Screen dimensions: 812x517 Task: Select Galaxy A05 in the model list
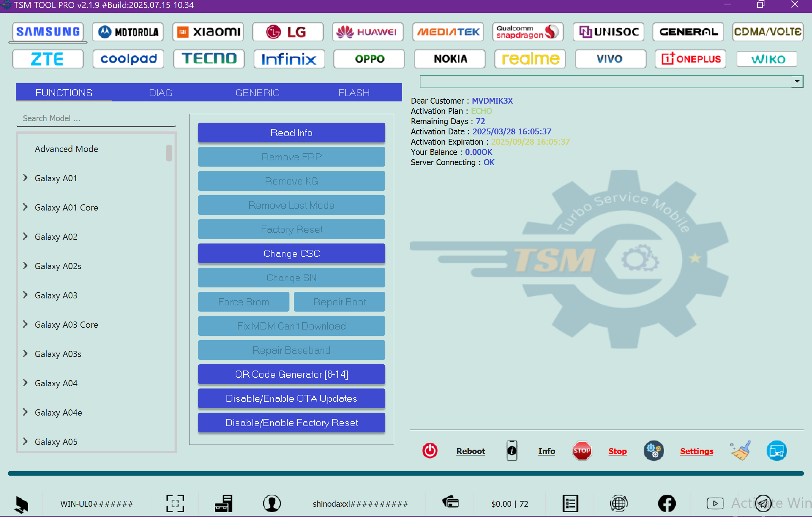56,442
